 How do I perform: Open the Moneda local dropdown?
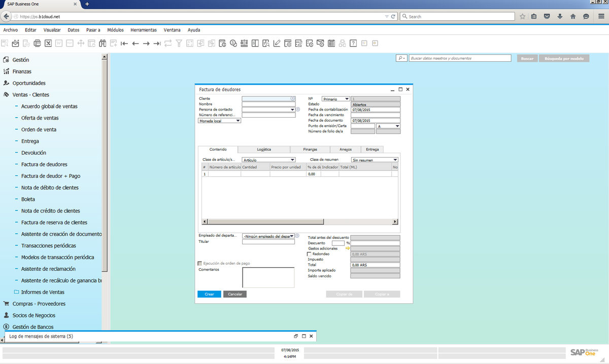click(239, 121)
